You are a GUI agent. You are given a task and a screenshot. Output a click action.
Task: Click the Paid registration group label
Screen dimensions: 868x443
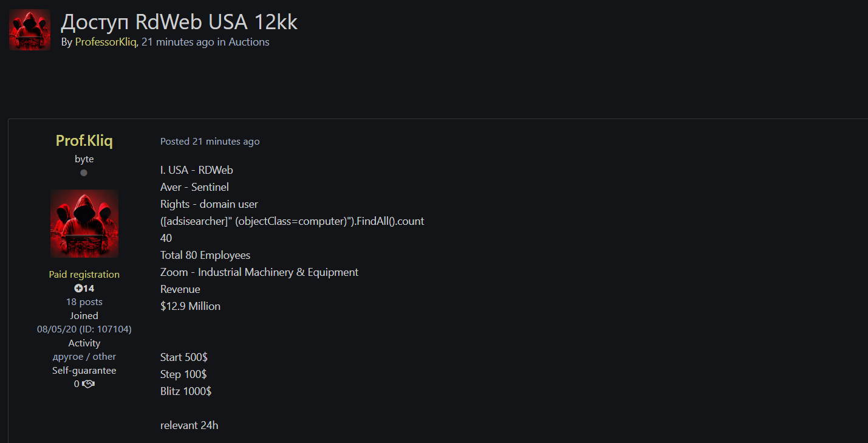[84, 274]
